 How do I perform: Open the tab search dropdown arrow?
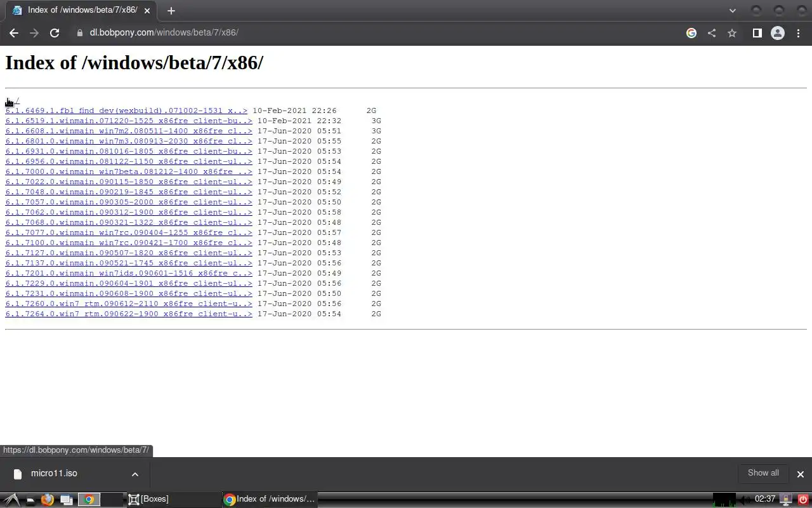tap(733, 10)
